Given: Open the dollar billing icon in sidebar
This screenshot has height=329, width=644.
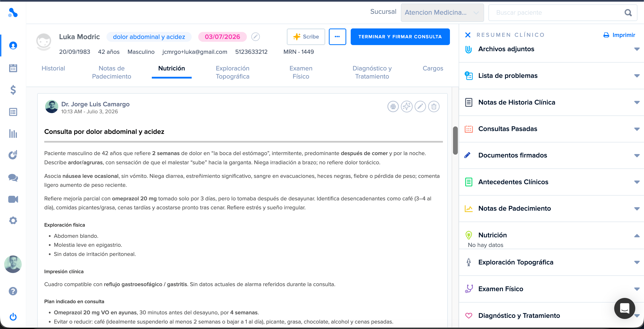Looking at the screenshot, I should click(x=13, y=90).
